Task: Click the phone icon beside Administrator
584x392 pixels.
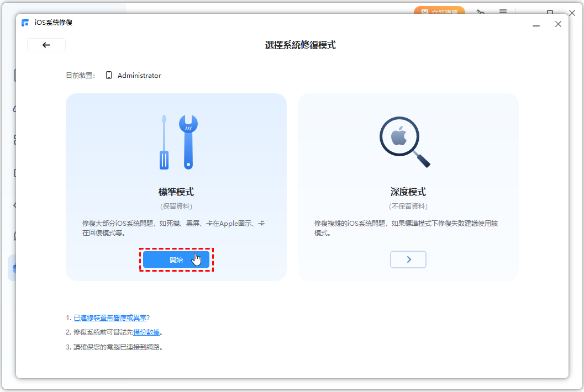Action: coord(109,76)
